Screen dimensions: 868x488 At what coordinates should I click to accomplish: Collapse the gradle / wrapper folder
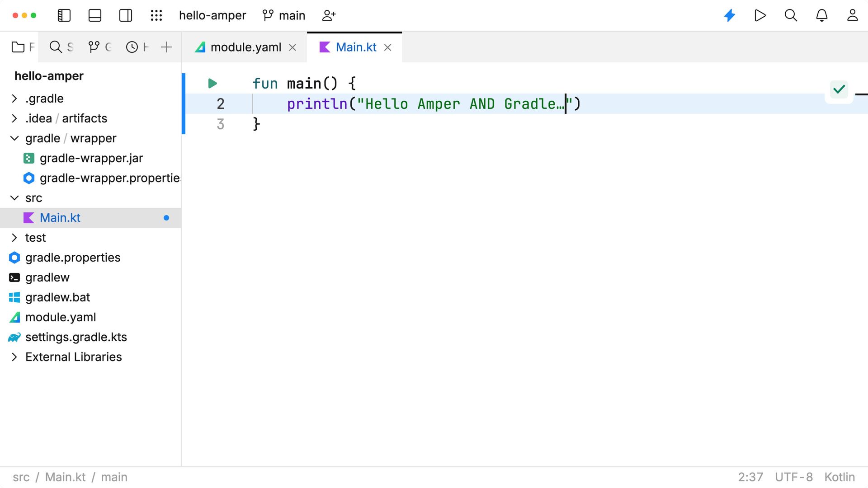(14, 138)
